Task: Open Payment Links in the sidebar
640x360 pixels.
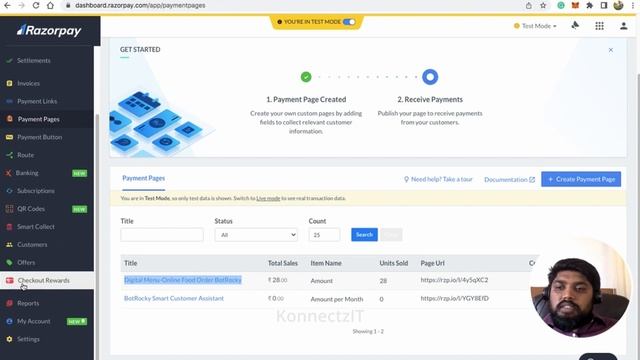Action: [37, 101]
